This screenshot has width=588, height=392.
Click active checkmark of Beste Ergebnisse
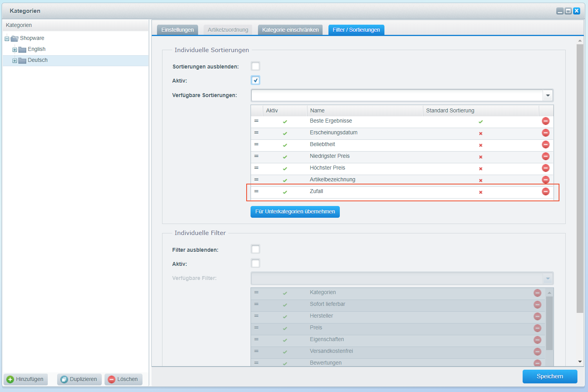(x=285, y=122)
